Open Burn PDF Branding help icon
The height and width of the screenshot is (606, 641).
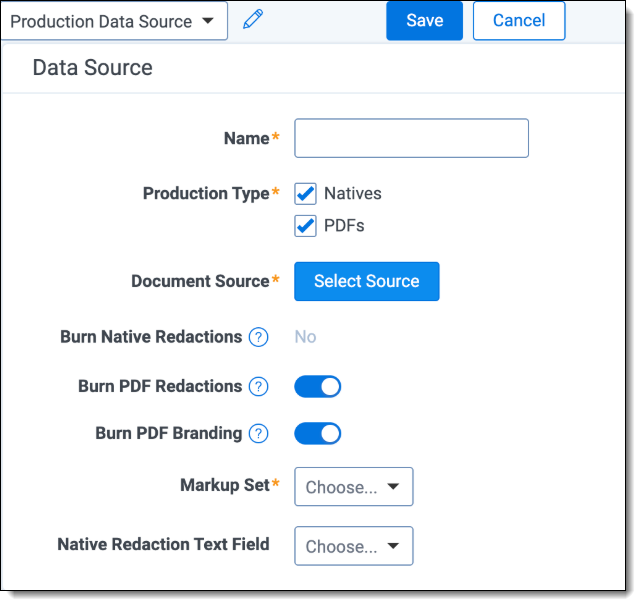pyautogui.click(x=259, y=434)
